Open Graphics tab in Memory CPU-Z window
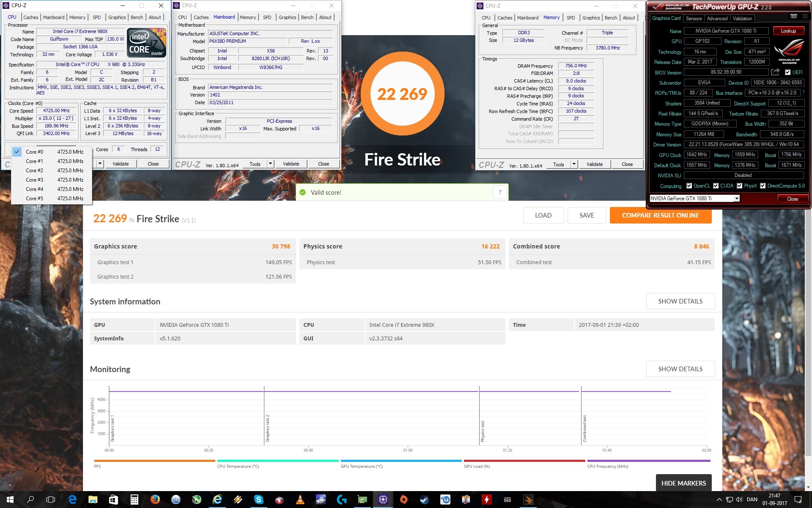Image resolution: width=812 pixels, height=508 pixels. pyautogui.click(x=591, y=18)
